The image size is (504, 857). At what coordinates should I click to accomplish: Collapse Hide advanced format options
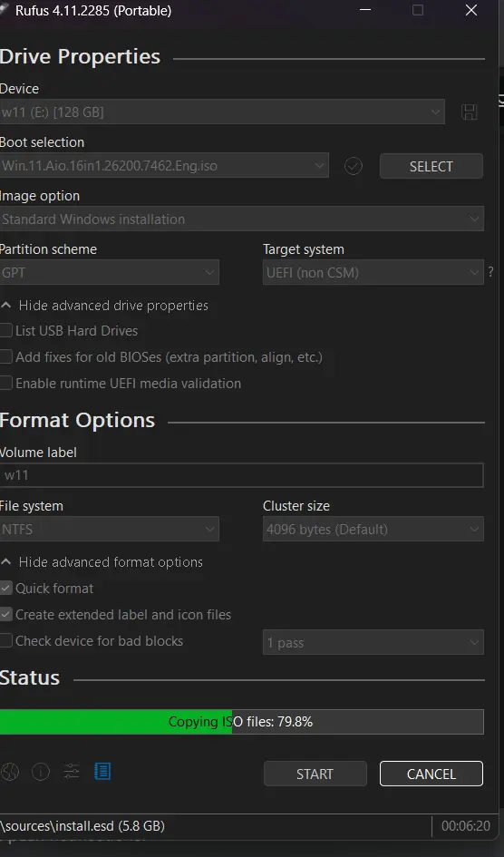(x=102, y=562)
